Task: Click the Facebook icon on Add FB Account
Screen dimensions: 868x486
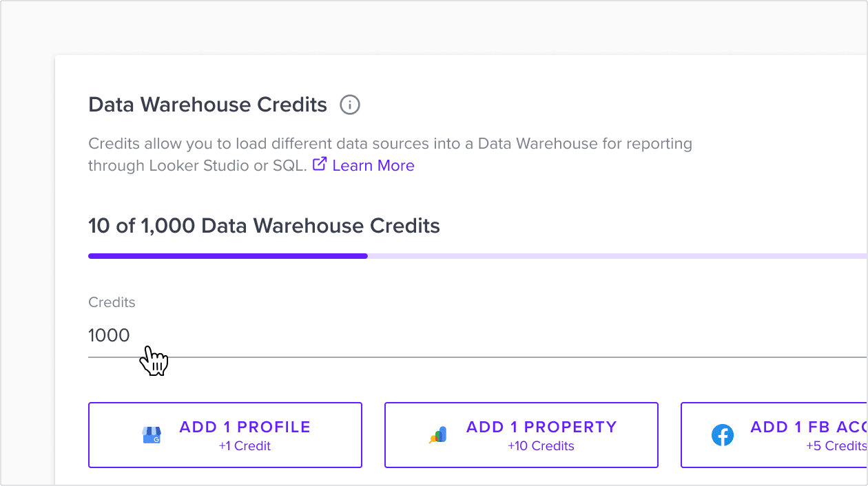Action: click(723, 434)
